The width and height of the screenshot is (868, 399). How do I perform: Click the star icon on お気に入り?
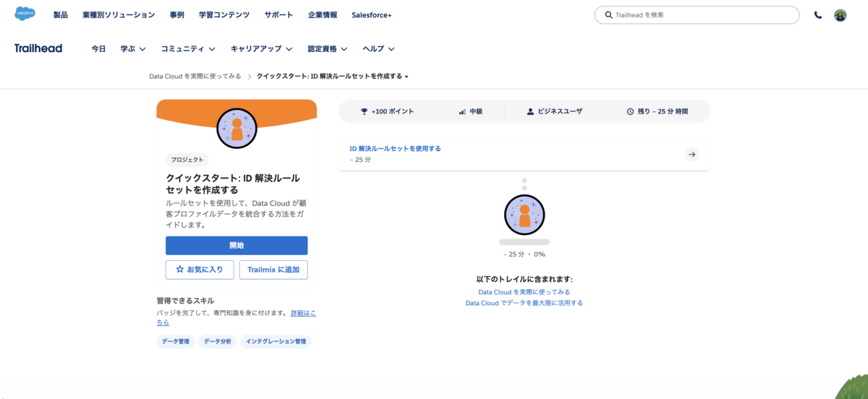pyautogui.click(x=180, y=270)
